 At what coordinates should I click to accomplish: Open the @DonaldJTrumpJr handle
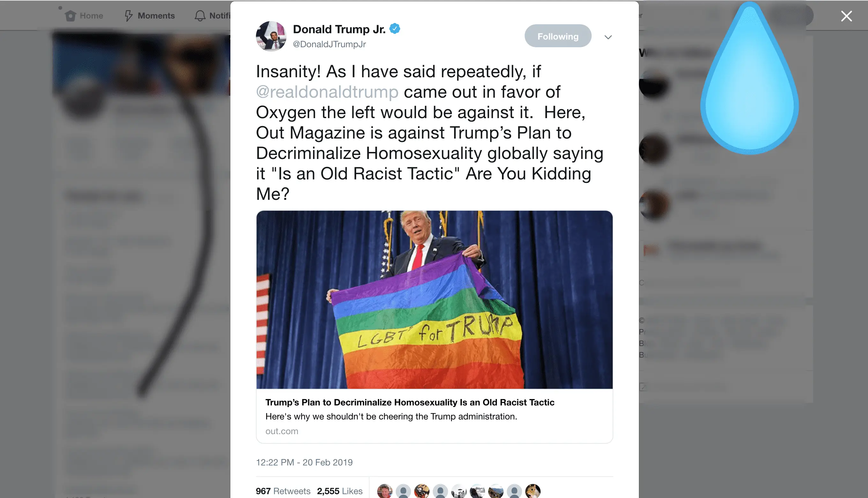[x=330, y=44]
